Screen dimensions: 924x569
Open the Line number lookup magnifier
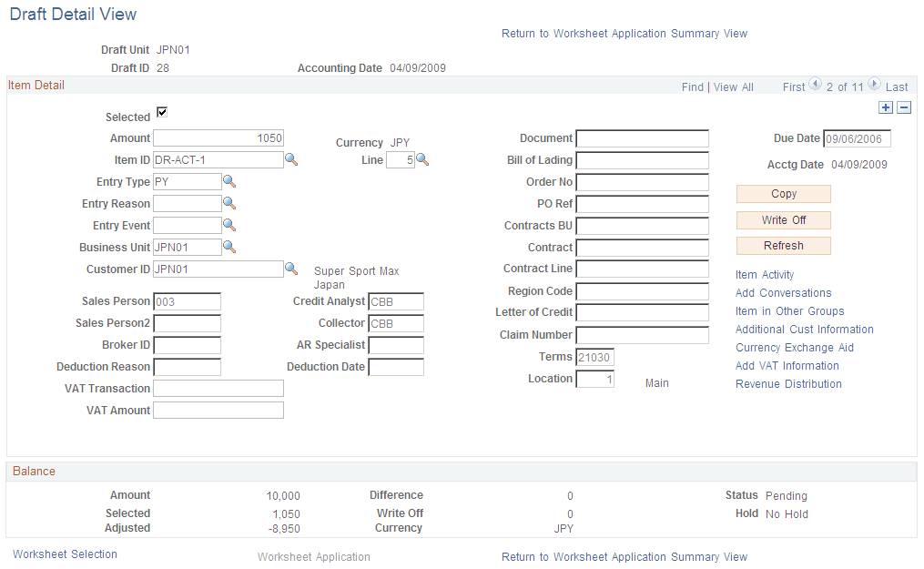422,159
